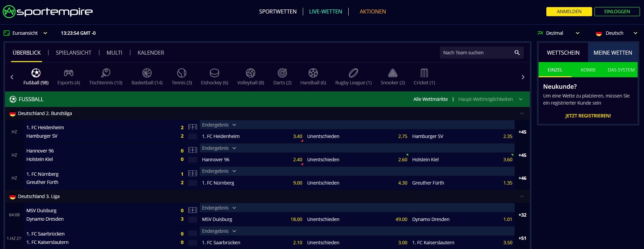This screenshot has width=644, height=249.
Task: Open AKTIONEN in top navigation
Action: tap(373, 11)
